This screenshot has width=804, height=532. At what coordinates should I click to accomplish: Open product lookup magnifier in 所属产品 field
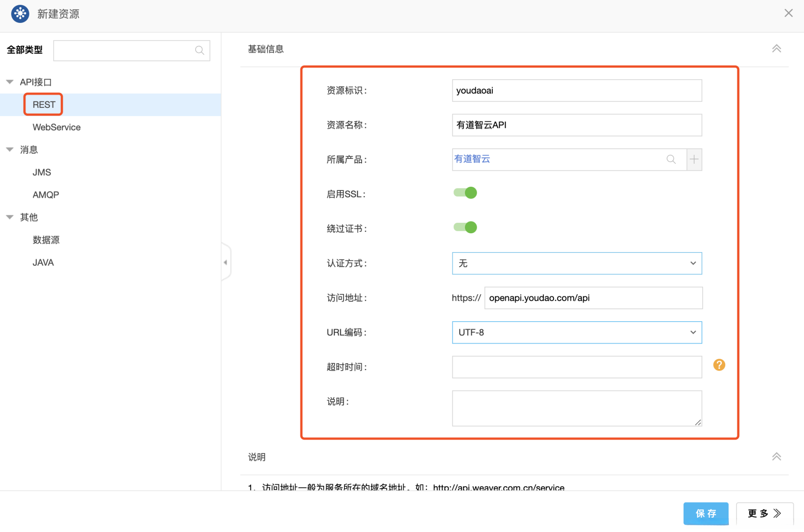tap(671, 159)
